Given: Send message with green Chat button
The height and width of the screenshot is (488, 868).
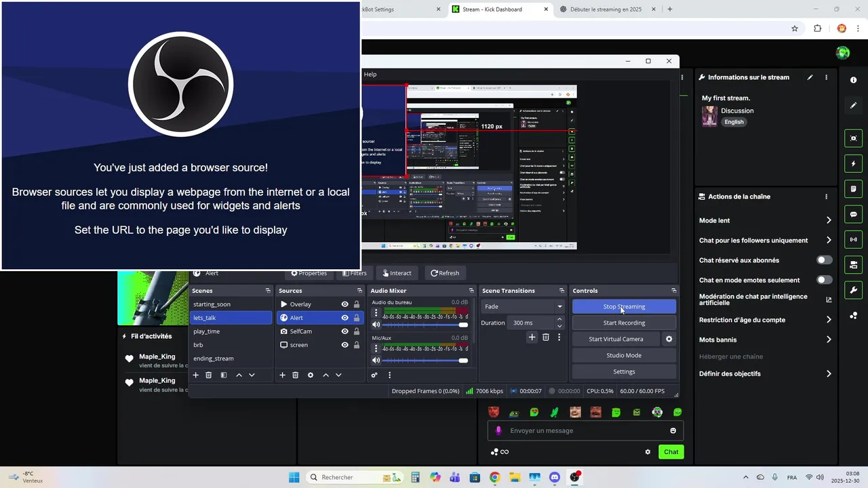Looking at the screenshot, I should click(x=671, y=452).
